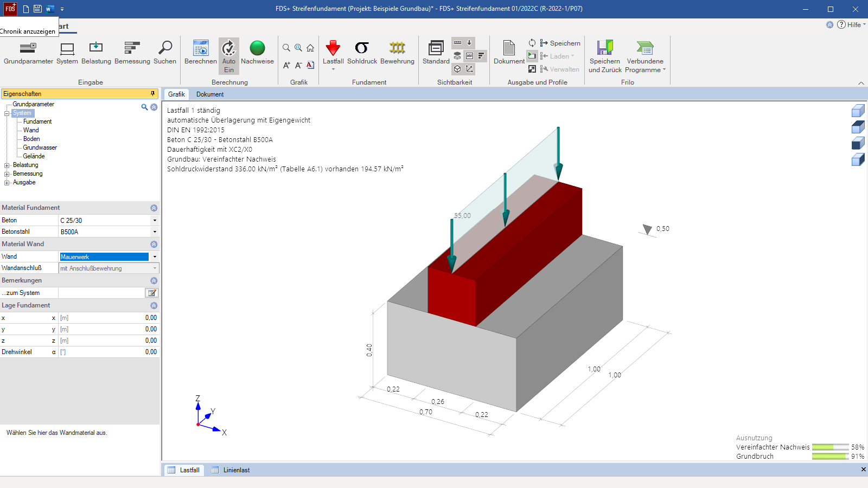The image size is (868, 488).
Task: Apply Standard visibility
Action: tap(436, 53)
